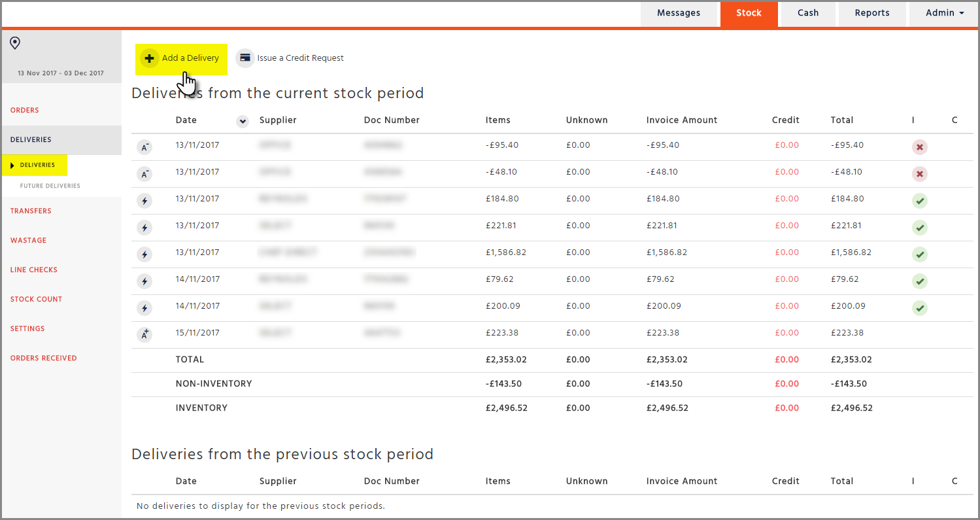Click the lightning icon on the £200.09 row

coord(144,308)
